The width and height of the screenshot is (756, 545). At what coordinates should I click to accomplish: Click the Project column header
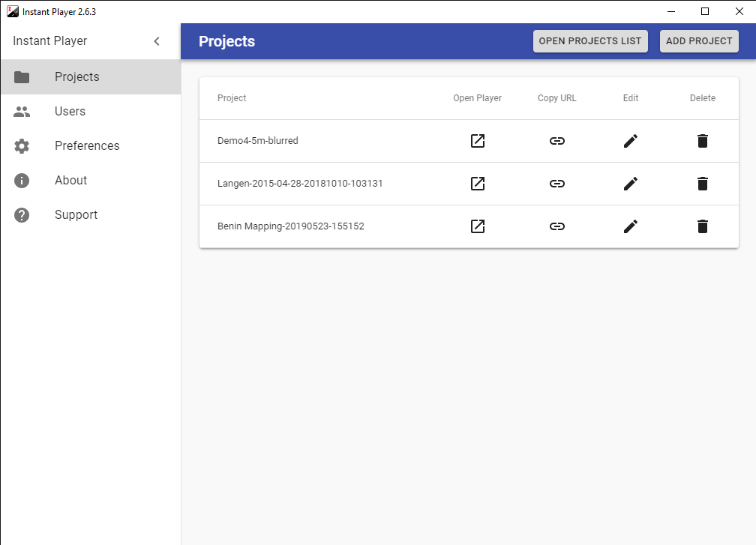coord(232,97)
